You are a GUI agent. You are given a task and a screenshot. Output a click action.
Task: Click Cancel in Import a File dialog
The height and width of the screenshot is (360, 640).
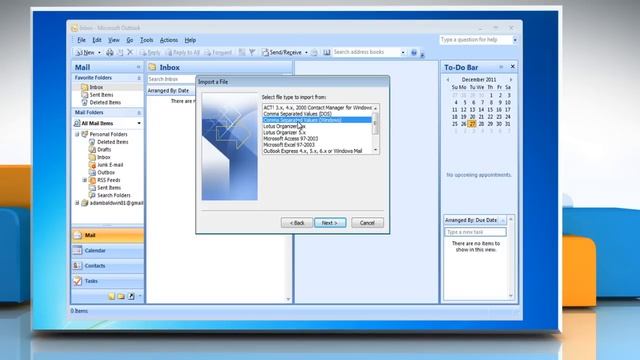coord(367,223)
